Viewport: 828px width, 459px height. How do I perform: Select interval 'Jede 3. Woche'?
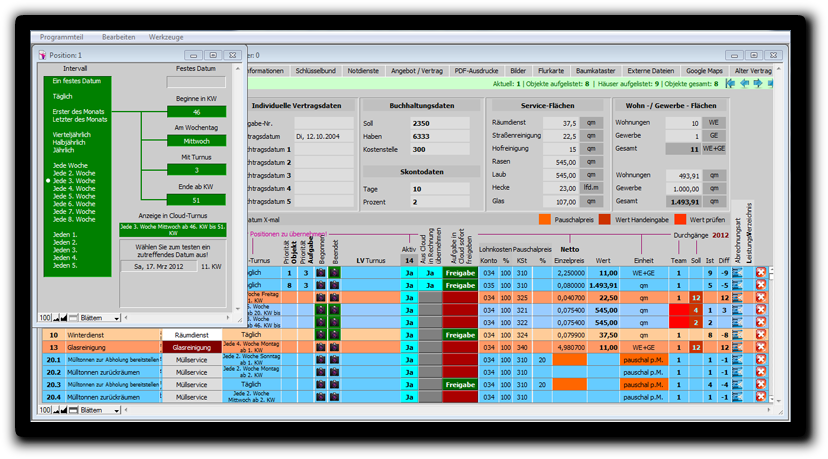pos(74,181)
